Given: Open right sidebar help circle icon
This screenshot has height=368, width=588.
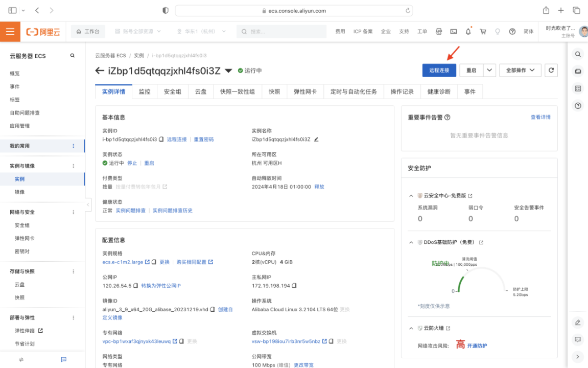Looking at the screenshot, I should tap(578, 106).
